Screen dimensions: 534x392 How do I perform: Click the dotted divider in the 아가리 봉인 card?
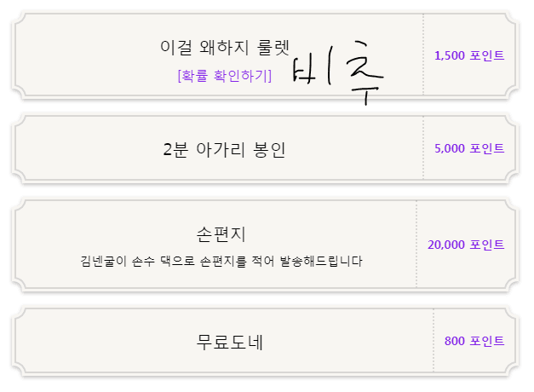423,147
